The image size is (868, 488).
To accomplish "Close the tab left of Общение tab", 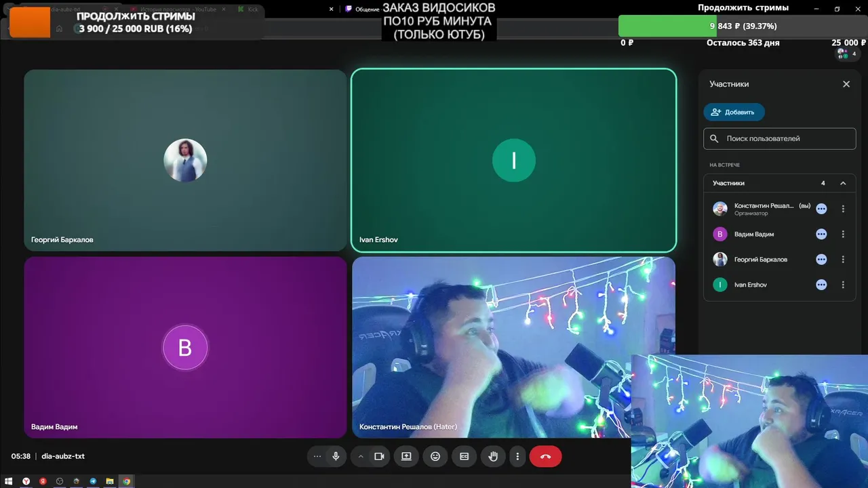I will tap(331, 9).
